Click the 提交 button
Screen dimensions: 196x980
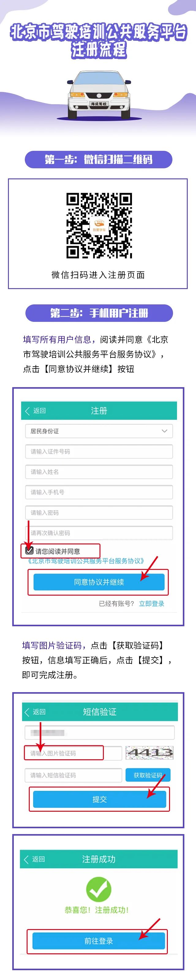[100, 799]
